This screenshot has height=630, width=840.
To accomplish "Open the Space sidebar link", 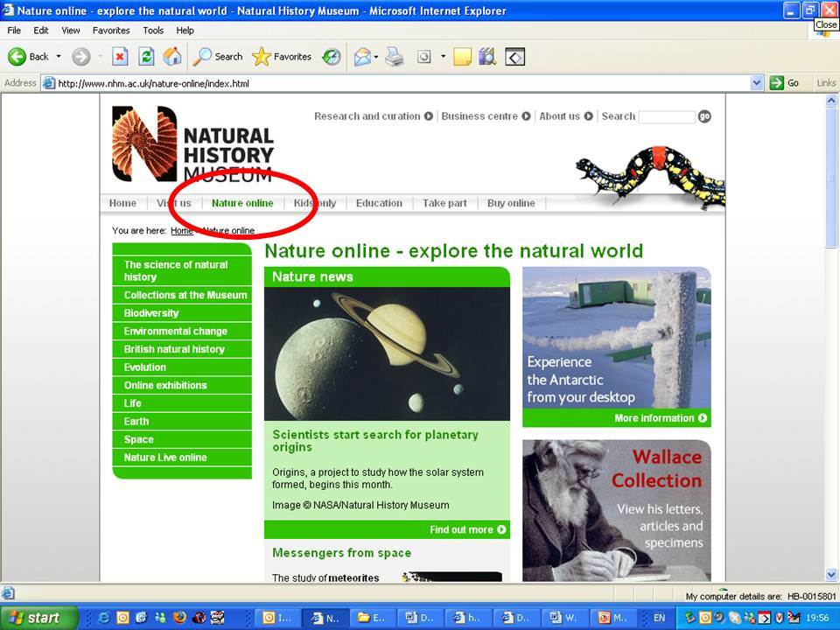I will click(x=182, y=439).
